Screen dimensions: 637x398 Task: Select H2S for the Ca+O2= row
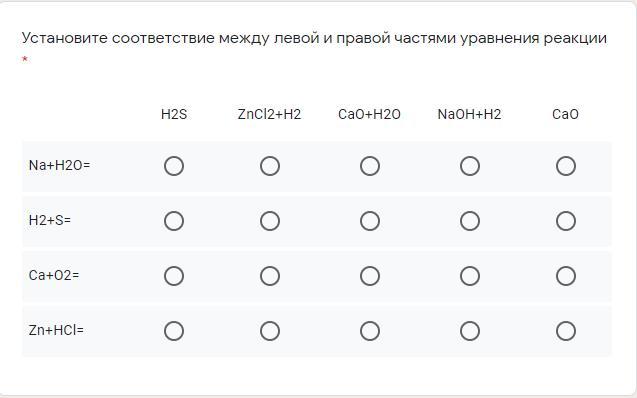(174, 276)
